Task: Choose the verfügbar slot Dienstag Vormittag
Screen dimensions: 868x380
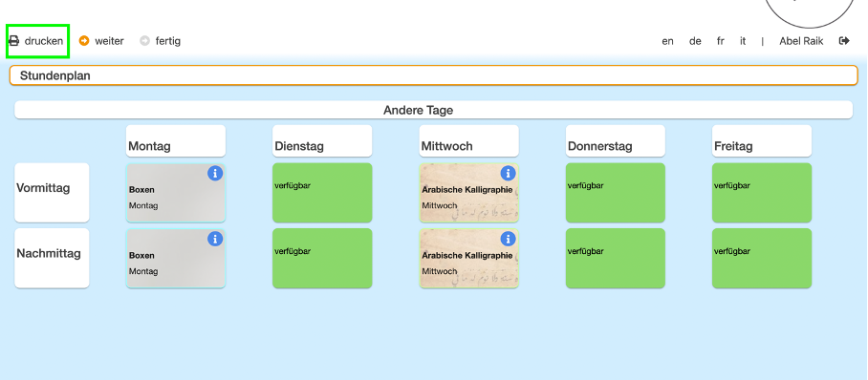Action: 322,193
